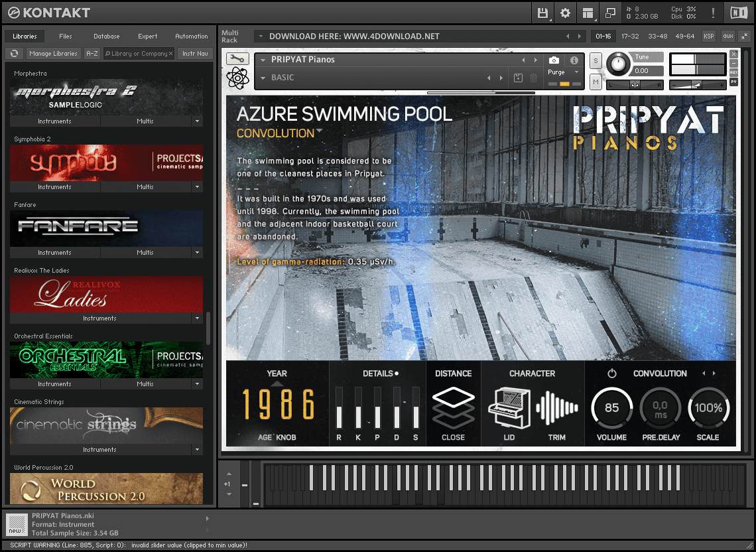
Task: Adjust the SCALE knob at 100%
Action: coord(708,408)
